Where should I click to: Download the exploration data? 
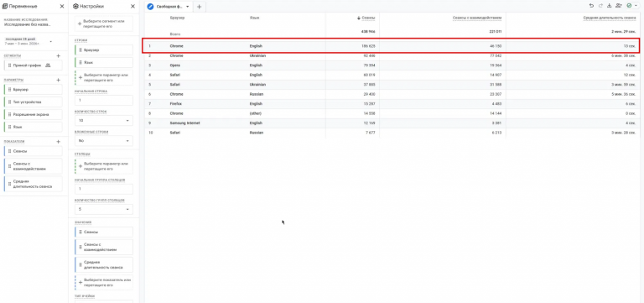click(x=610, y=6)
